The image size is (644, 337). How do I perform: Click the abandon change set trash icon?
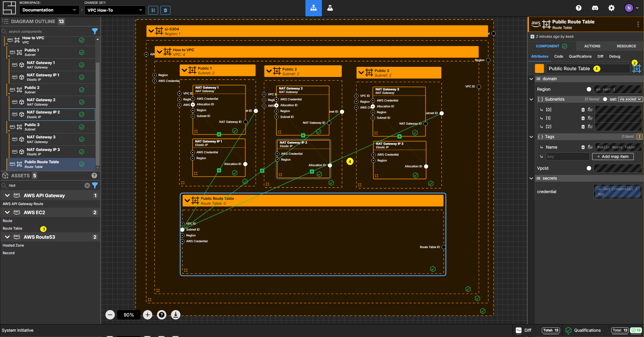point(165,10)
